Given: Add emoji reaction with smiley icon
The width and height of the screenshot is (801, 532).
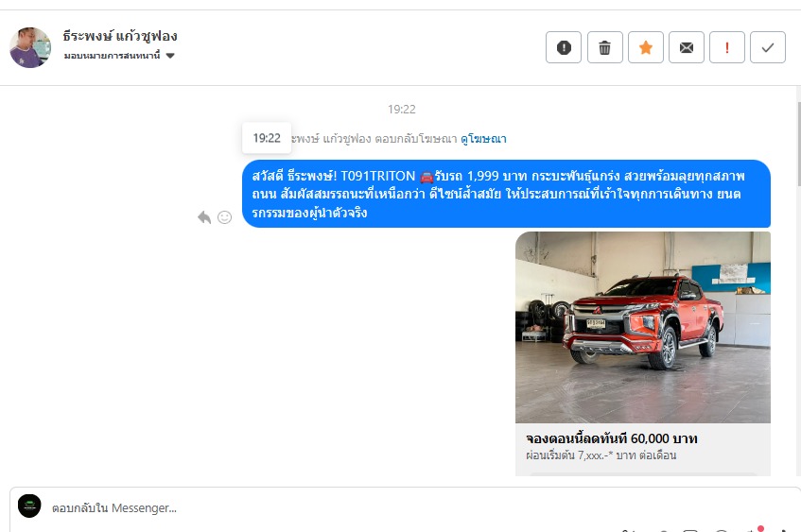Looking at the screenshot, I should coord(225,217).
